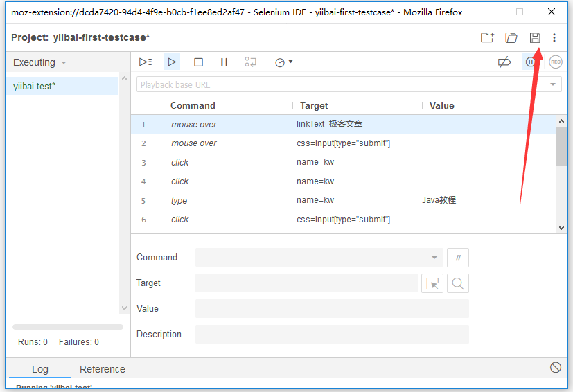Stop test execution

(198, 62)
